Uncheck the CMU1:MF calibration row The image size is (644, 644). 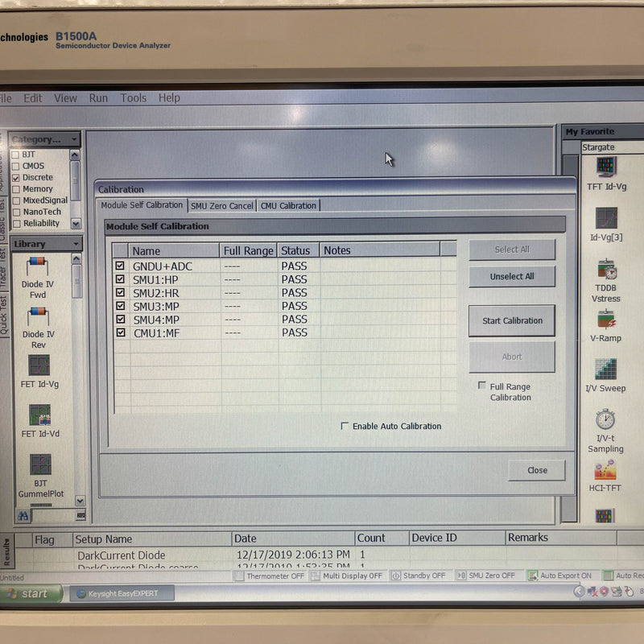pos(119,332)
